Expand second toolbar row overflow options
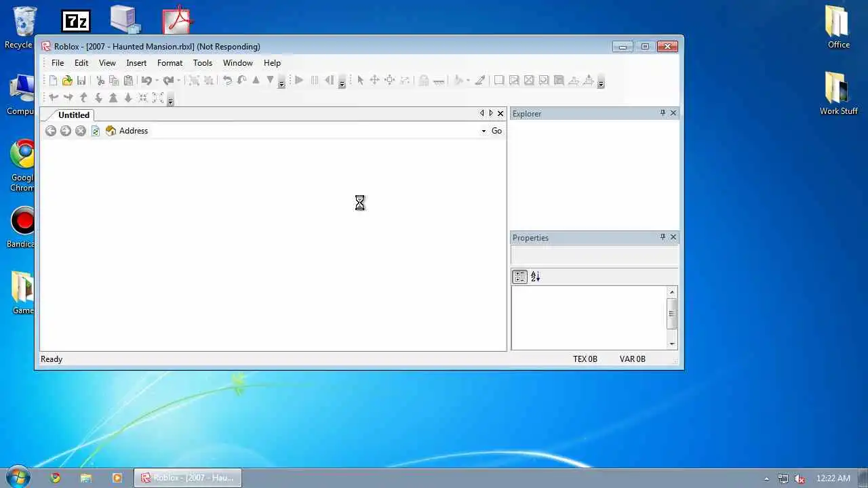The height and width of the screenshot is (488, 868). 170,100
